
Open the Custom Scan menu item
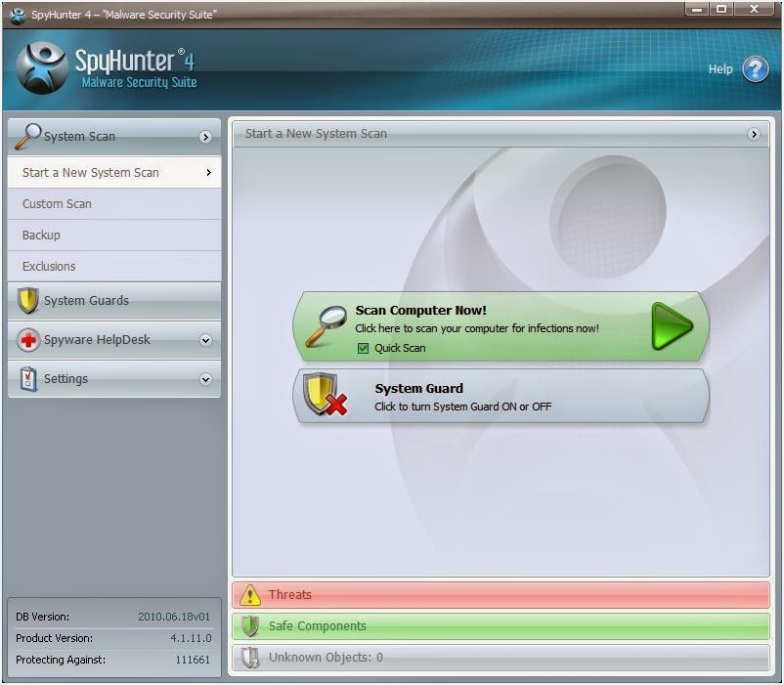click(x=114, y=204)
